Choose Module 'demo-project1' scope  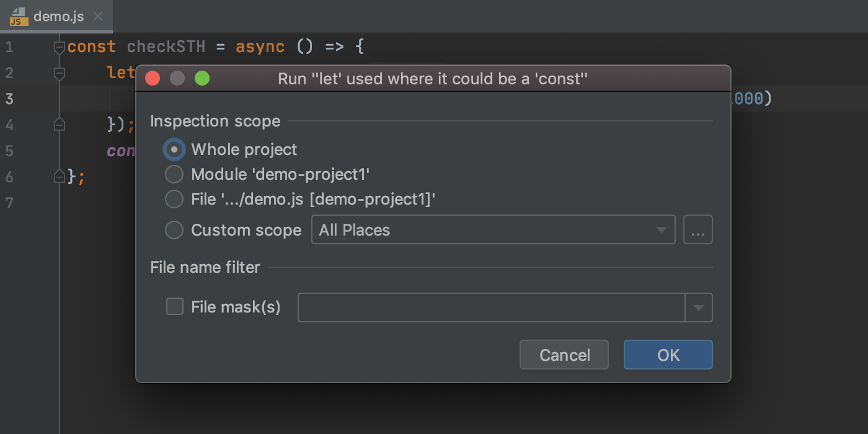click(174, 174)
